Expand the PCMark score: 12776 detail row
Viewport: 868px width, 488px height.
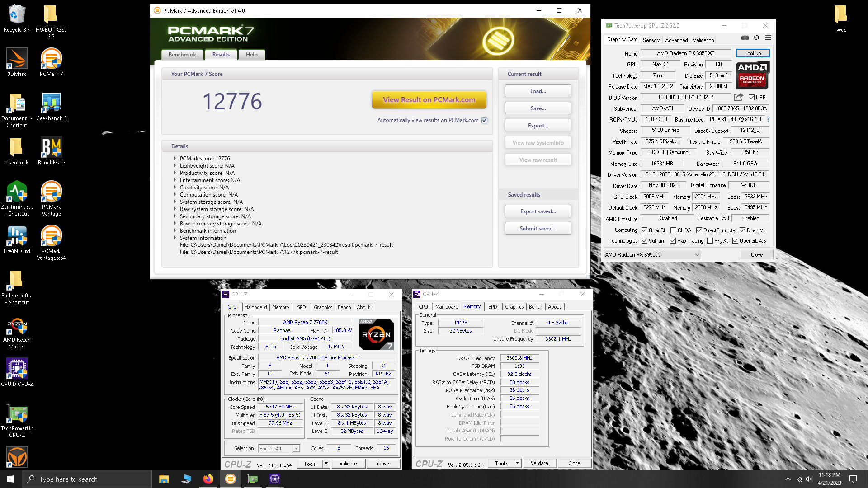175,159
